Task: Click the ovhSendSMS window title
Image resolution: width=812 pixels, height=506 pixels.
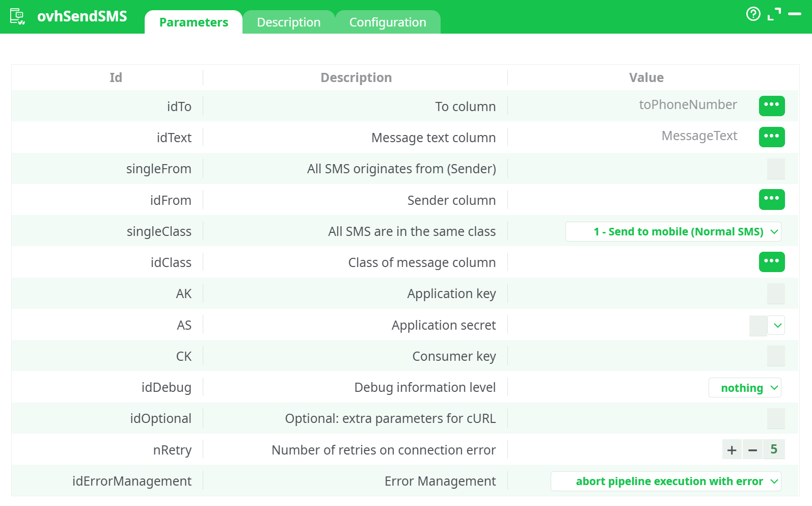Action: (x=82, y=16)
